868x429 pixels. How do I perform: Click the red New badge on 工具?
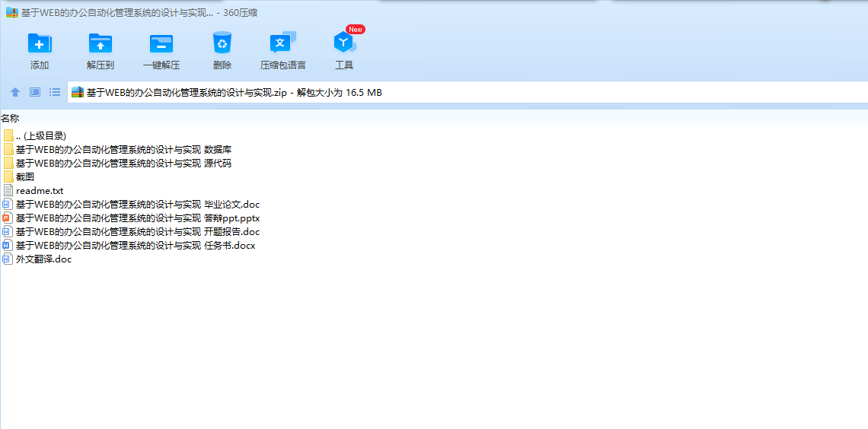(355, 29)
